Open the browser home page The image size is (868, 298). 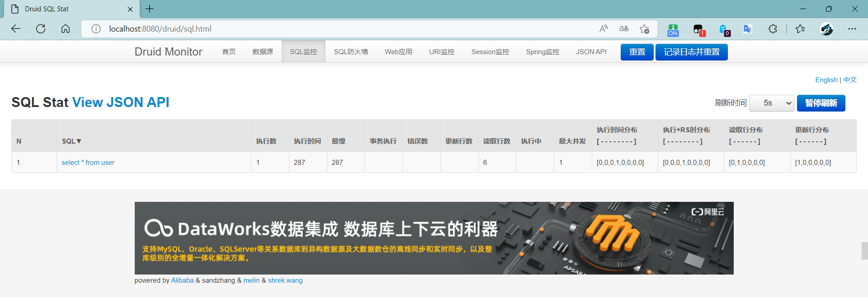[66, 29]
